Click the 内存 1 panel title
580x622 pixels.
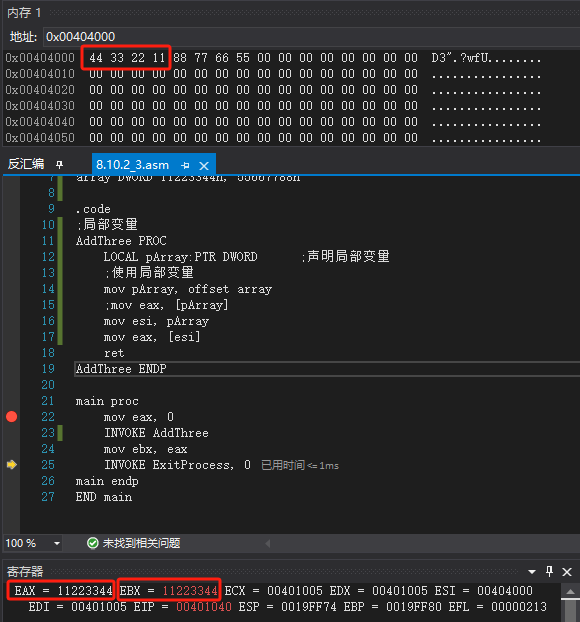point(24,13)
